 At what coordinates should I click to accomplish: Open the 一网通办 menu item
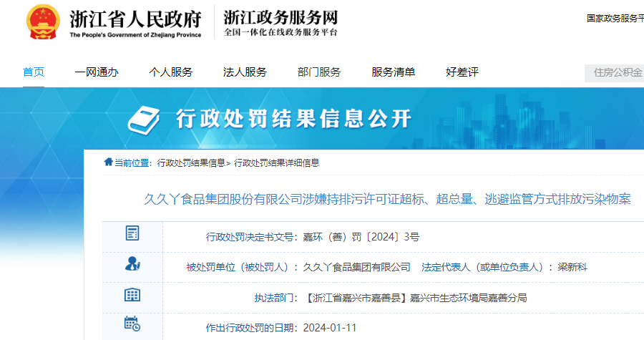97,72
